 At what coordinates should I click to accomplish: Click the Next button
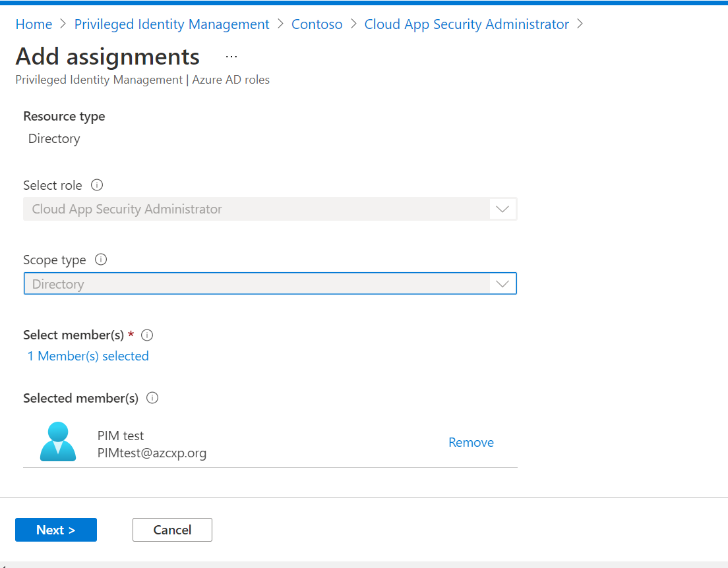coord(55,530)
